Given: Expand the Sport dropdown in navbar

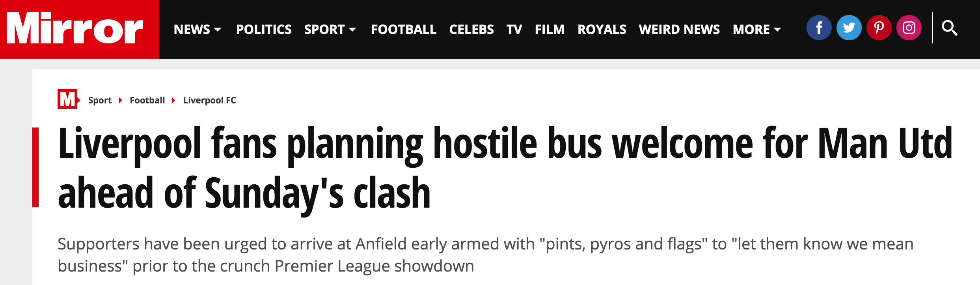Looking at the screenshot, I should tap(330, 30).
